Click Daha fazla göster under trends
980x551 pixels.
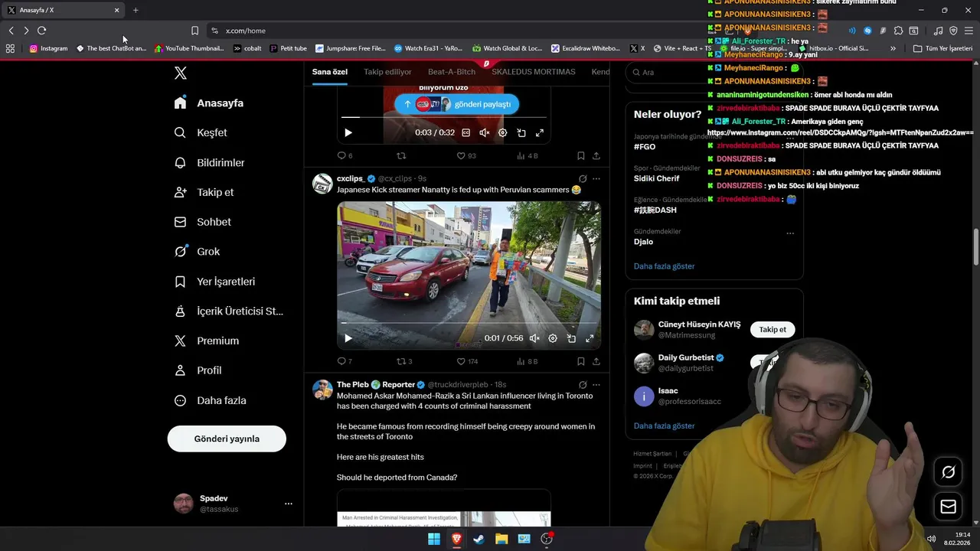tap(664, 266)
